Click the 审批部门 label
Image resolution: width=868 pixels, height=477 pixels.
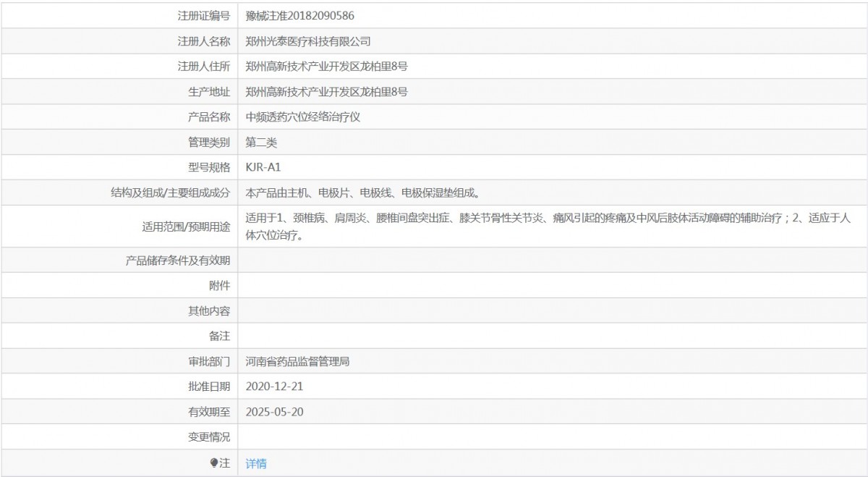coord(209,361)
